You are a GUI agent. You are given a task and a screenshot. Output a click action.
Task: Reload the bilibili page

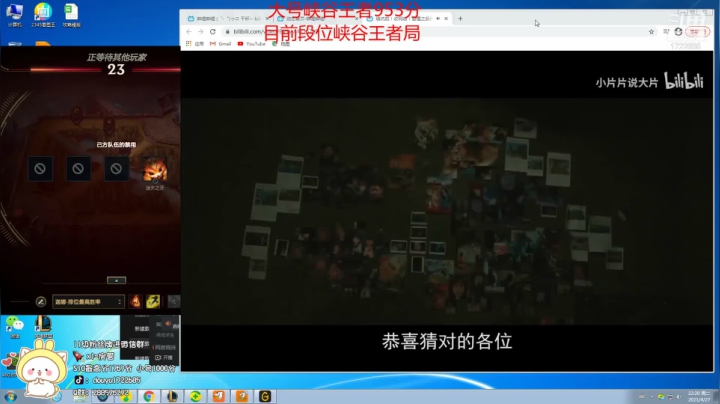point(213,32)
